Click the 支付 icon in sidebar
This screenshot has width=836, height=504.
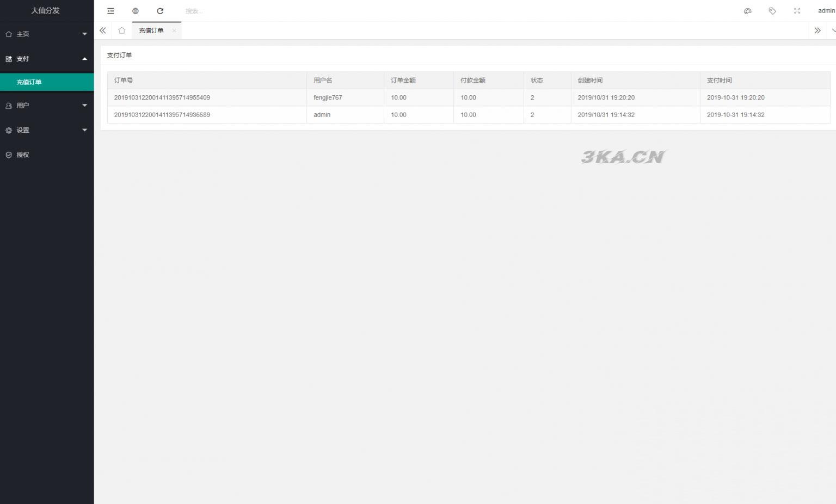[9, 59]
